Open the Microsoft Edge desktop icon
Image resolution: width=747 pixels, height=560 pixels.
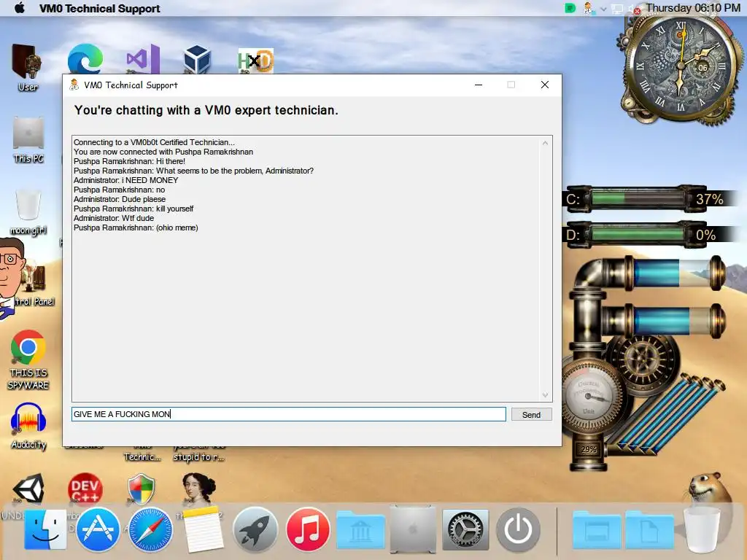point(85,58)
